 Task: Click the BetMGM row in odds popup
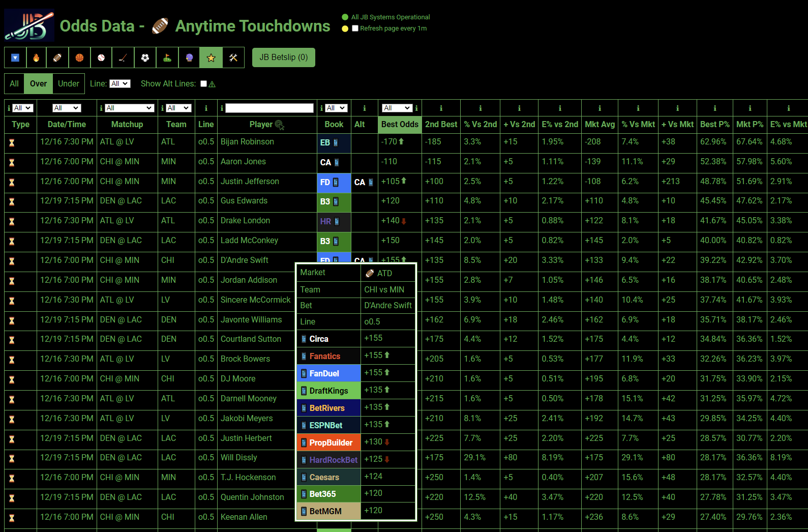[x=356, y=511]
